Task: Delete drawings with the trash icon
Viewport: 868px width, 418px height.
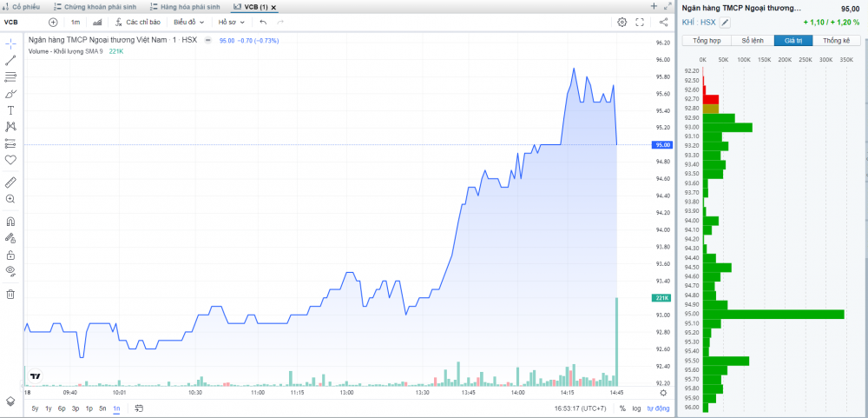Action: point(10,295)
